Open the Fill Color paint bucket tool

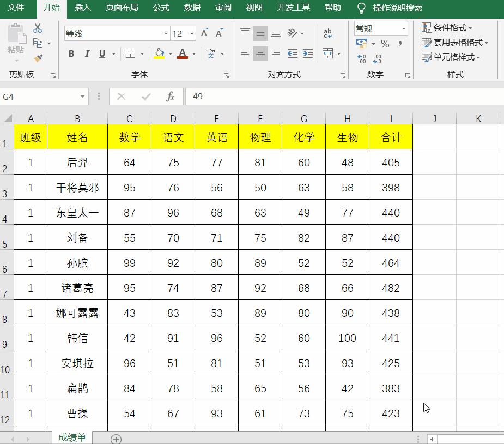[159, 53]
